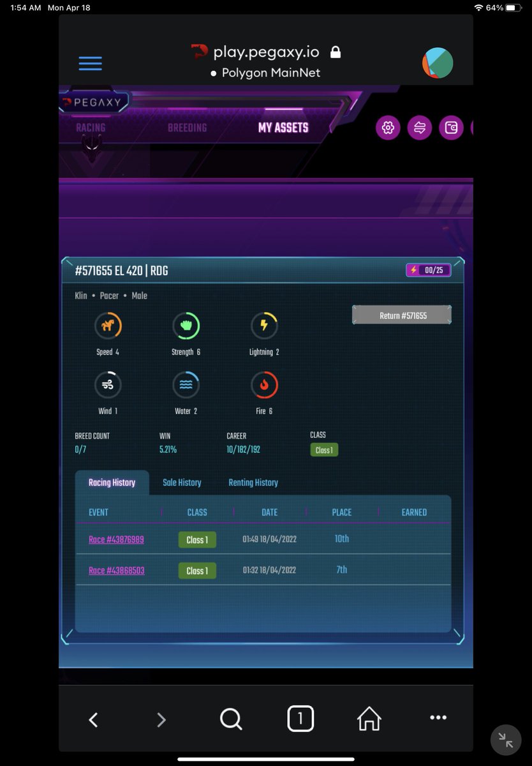The height and width of the screenshot is (766, 532).
Task: Click the Wind 1 stat icon
Action: tap(108, 385)
